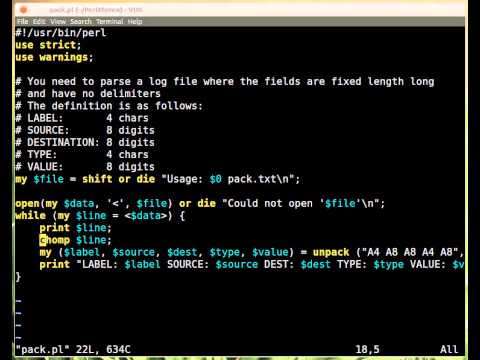Click the 'use warnings;' line
Viewport: 480px width, 360px height.
54,57
